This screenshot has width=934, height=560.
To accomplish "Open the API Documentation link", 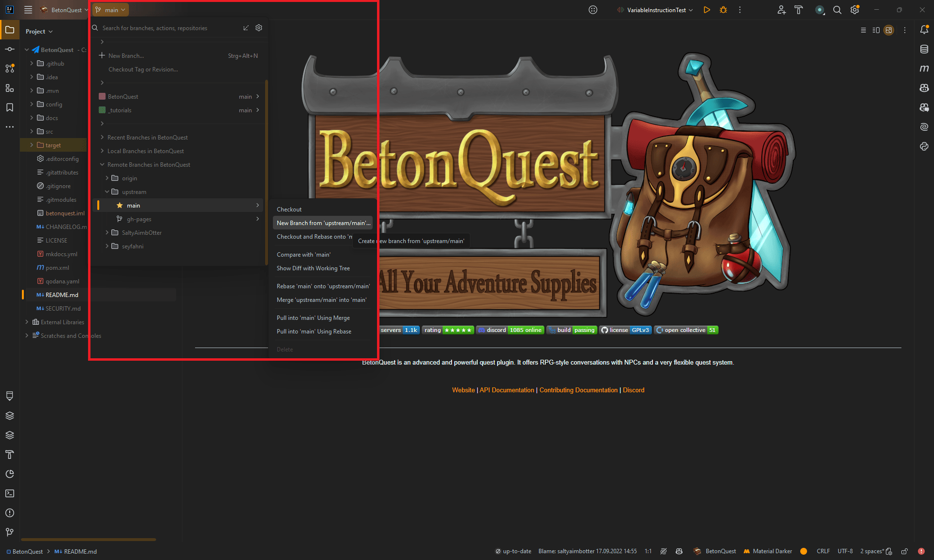I will point(507,390).
